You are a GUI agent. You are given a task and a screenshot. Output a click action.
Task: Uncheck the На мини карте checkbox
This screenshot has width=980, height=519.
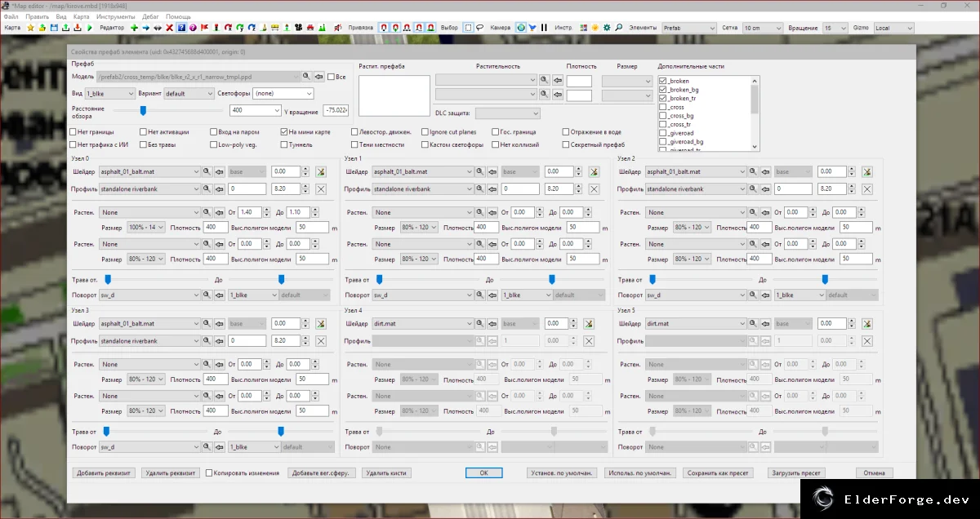click(283, 131)
